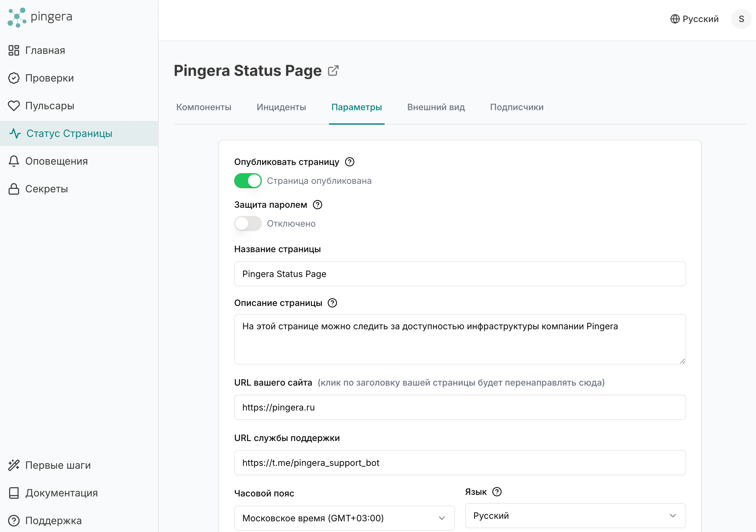Switch to the Внешний вид tab
The height and width of the screenshot is (532, 756).
coord(436,107)
